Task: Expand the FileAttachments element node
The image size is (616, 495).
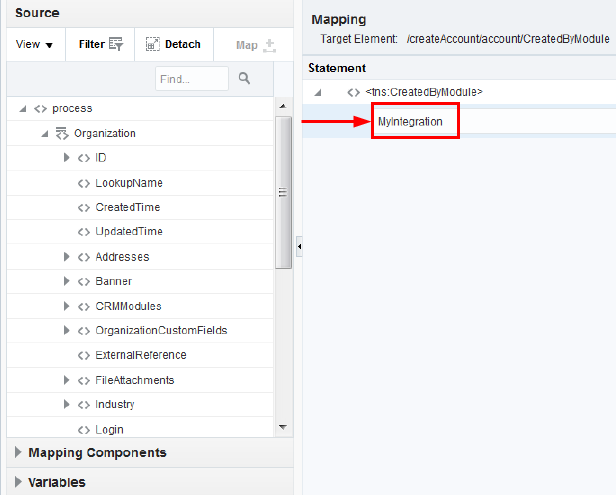Action: click(x=66, y=380)
